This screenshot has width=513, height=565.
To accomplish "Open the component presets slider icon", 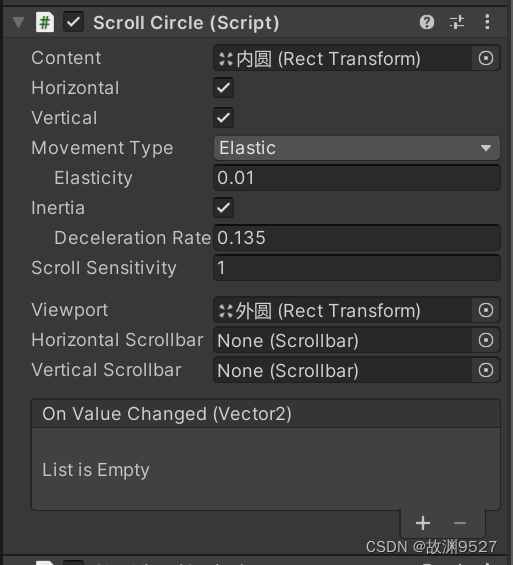I will click(x=457, y=22).
